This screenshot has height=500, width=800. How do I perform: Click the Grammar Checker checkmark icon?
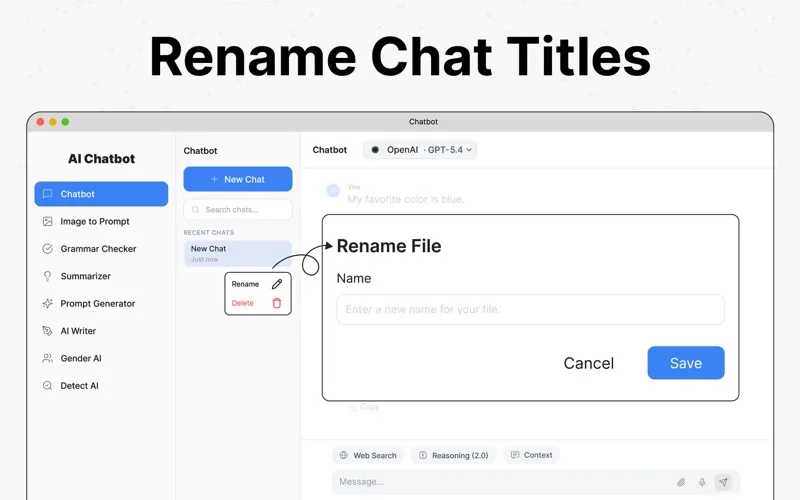(x=47, y=249)
